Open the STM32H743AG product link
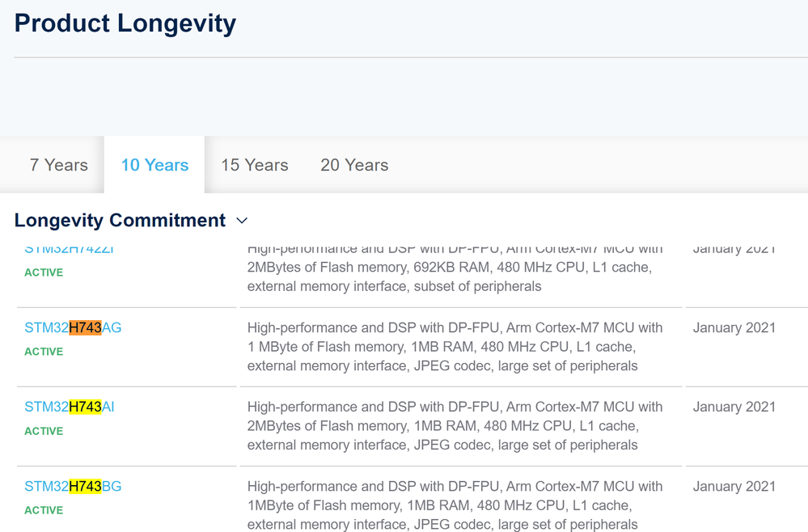This screenshot has height=532, width=808. 73,327
